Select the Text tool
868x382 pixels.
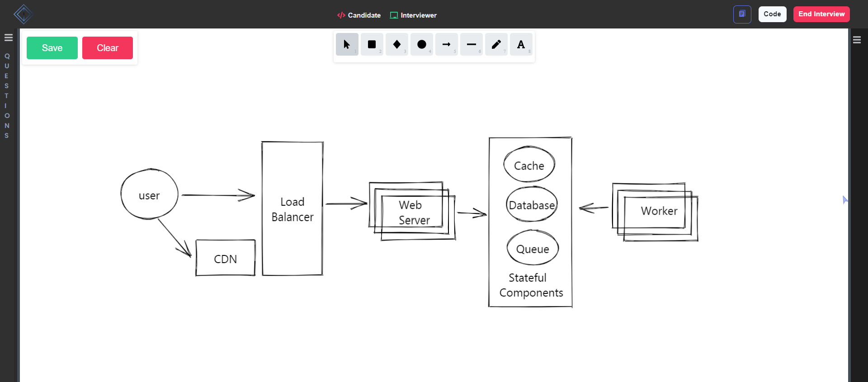521,44
